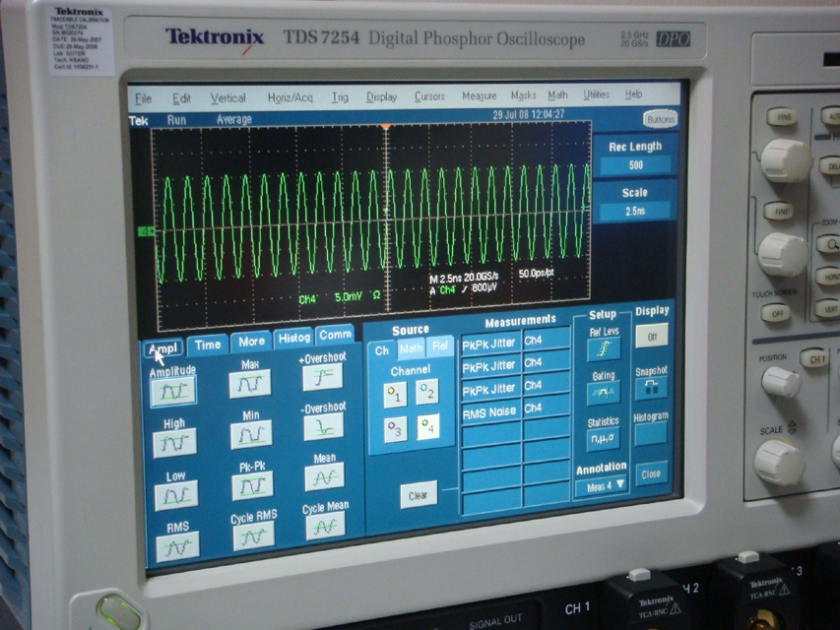Select the RMS Noise measurement row

515,410
